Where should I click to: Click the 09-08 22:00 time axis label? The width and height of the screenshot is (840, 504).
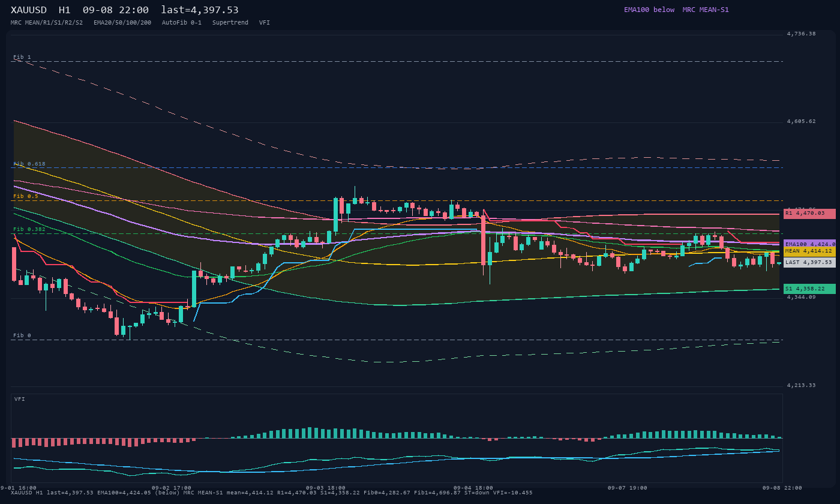(782, 488)
